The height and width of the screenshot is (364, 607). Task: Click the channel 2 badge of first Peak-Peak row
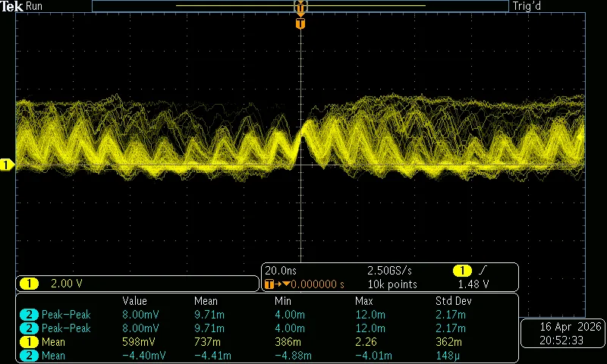(29, 315)
